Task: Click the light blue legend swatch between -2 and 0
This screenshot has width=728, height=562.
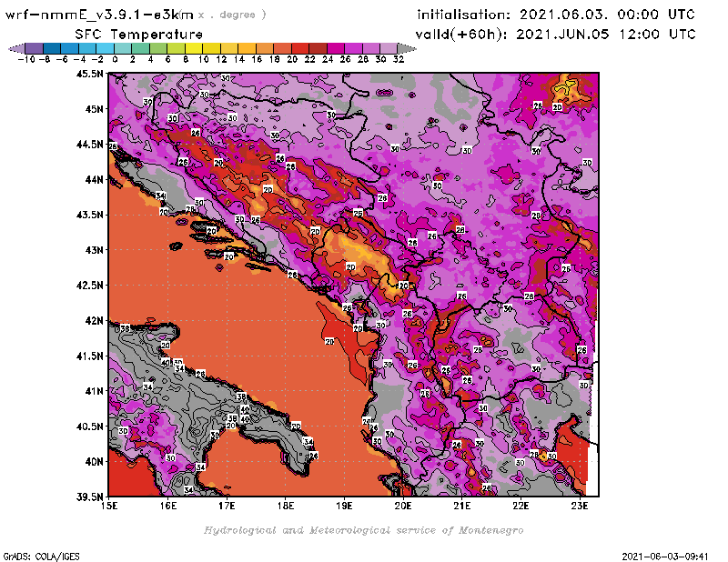Action: tap(105, 48)
